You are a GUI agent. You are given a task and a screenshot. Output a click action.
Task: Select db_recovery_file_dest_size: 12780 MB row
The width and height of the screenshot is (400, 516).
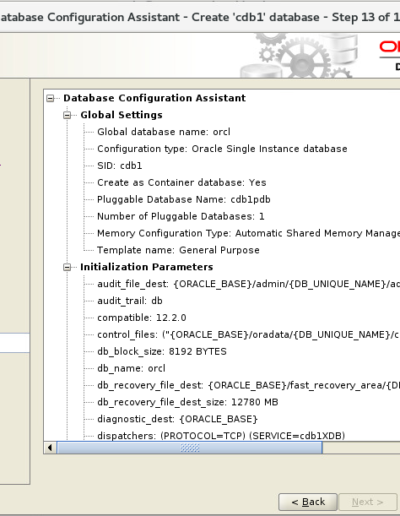click(188, 402)
